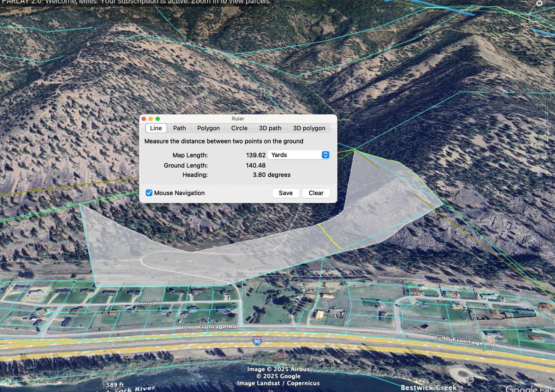
Task: Click the yellow measurement line on map
Action: (x=329, y=236)
